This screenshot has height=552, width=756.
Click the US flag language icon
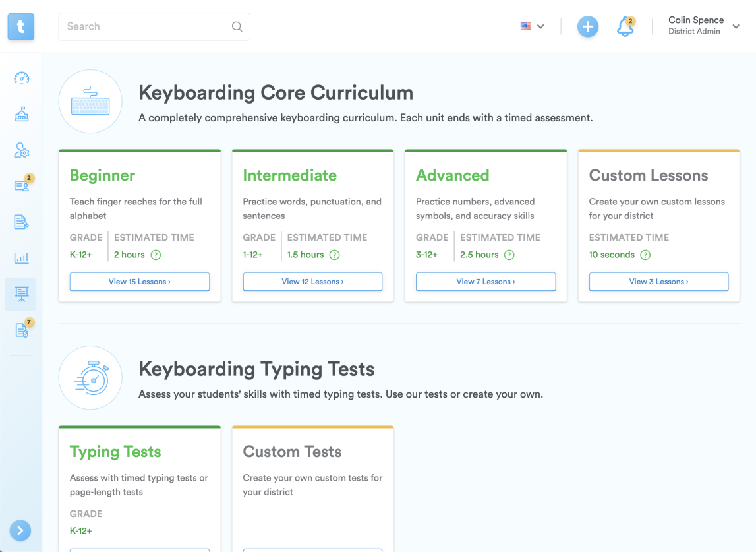525,26
